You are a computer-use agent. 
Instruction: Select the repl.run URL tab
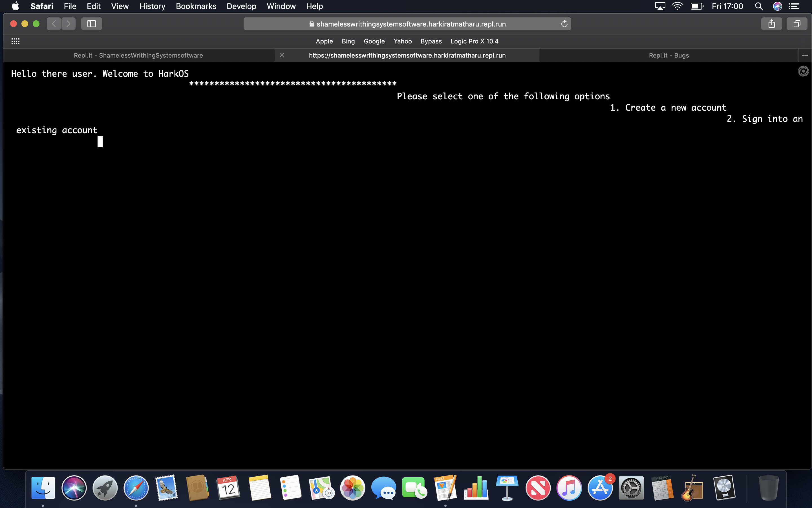[407, 55]
